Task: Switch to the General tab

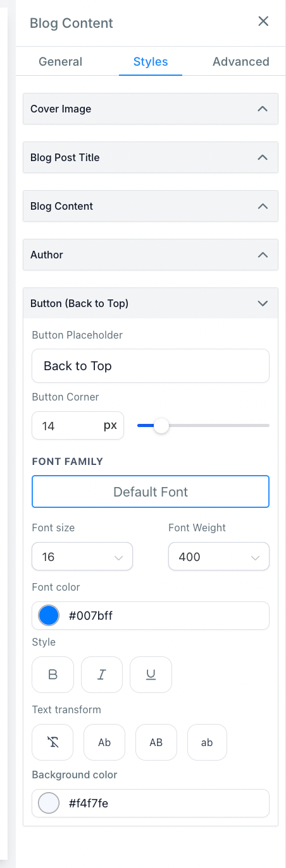Action: click(61, 61)
